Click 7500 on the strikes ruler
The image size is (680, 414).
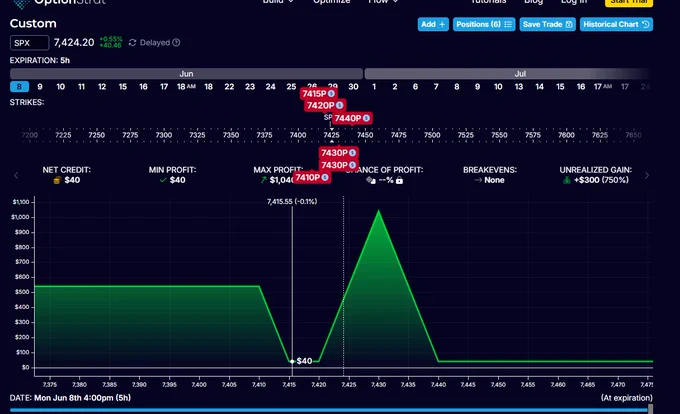[x=432, y=135]
